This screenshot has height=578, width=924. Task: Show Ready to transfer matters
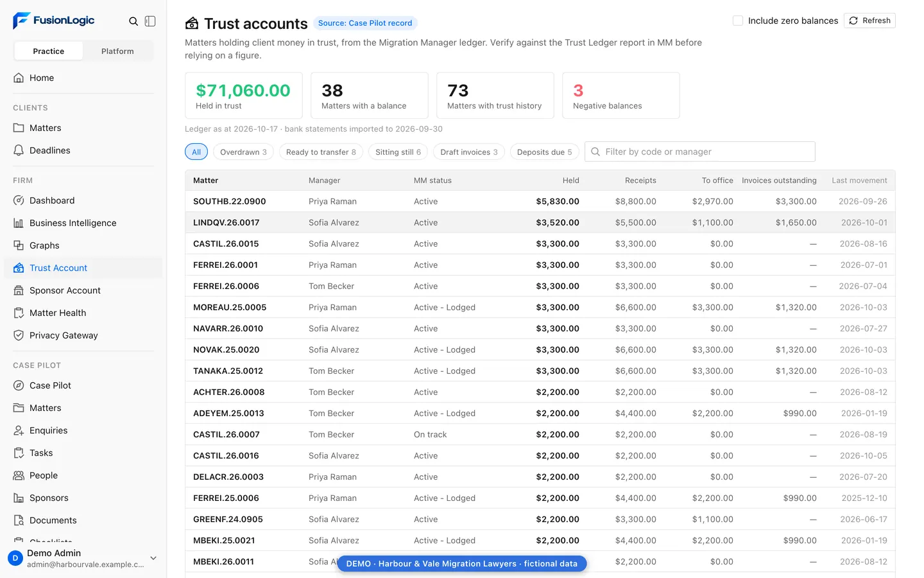(321, 152)
